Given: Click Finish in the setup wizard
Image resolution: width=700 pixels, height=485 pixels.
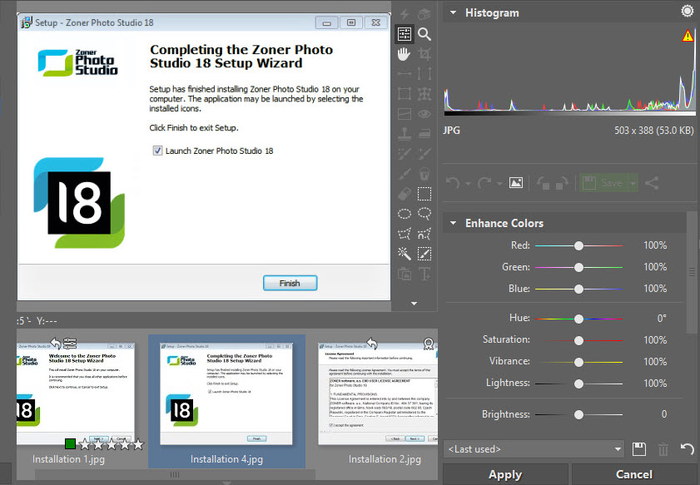Looking at the screenshot, I should pos(290,283).
